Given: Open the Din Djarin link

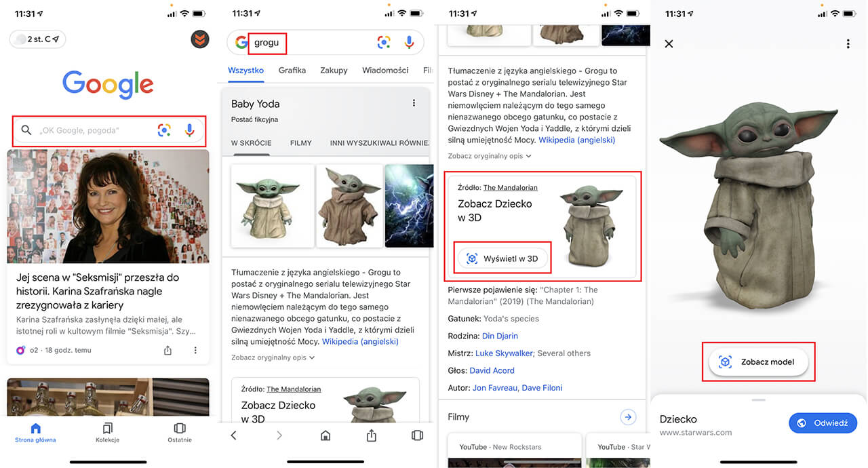Looking at the screenshot, I should tap(499, 336).
